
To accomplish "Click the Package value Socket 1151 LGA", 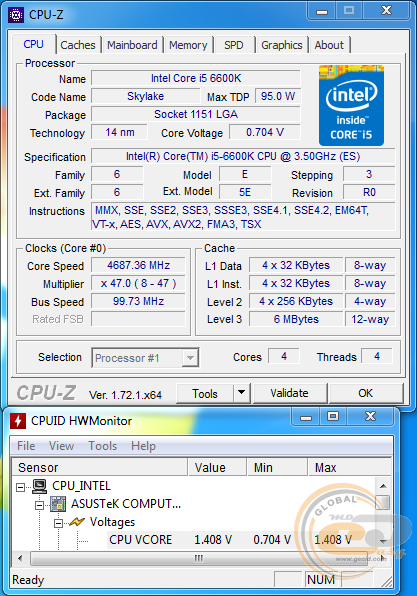I will click(x=196, y=114).
